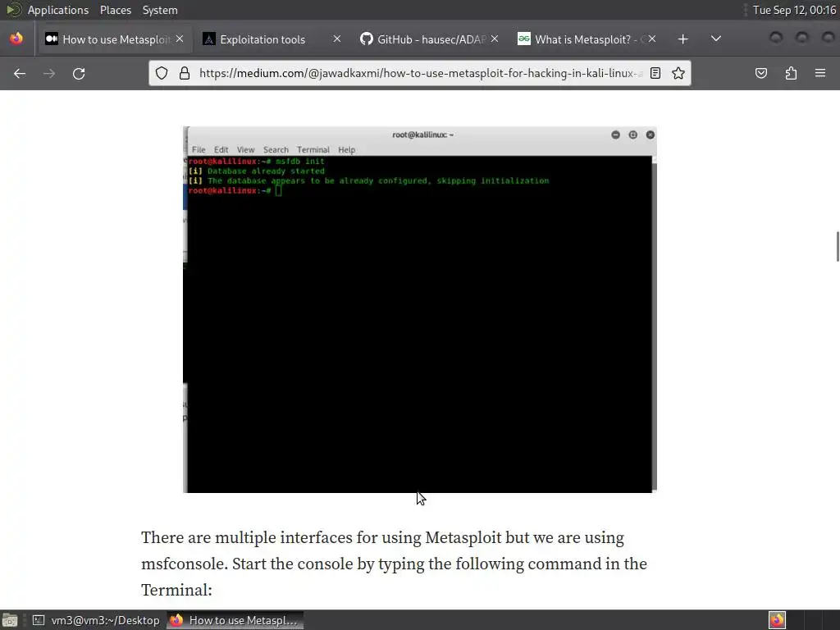Open the Applications menu

[x=58, y=10]
